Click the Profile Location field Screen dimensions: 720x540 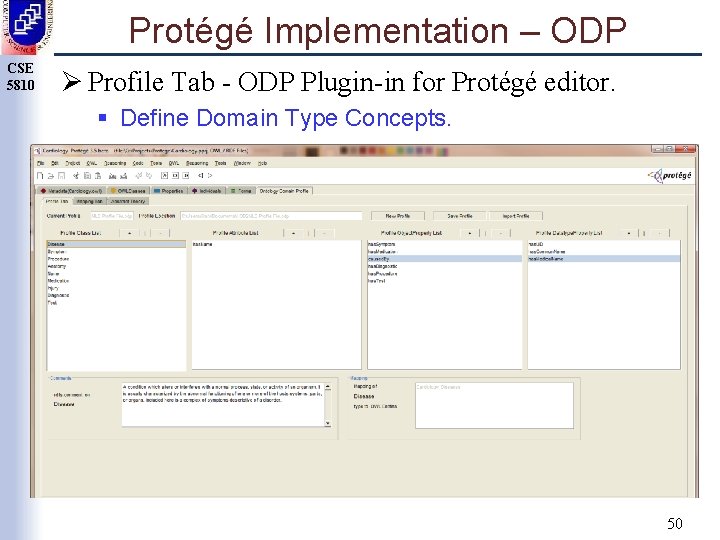pyautogui.click(x=271, y=216)
